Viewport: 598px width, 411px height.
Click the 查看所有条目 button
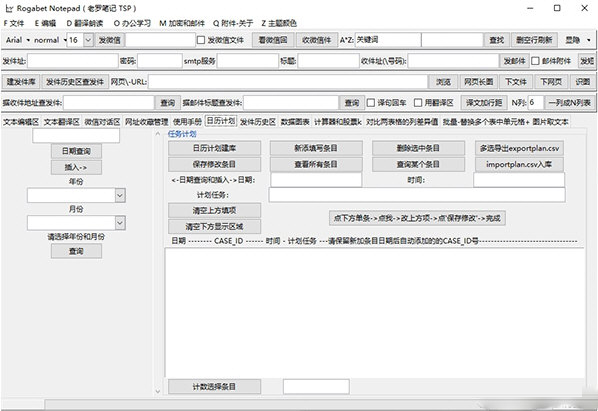(x=316, y=165)
